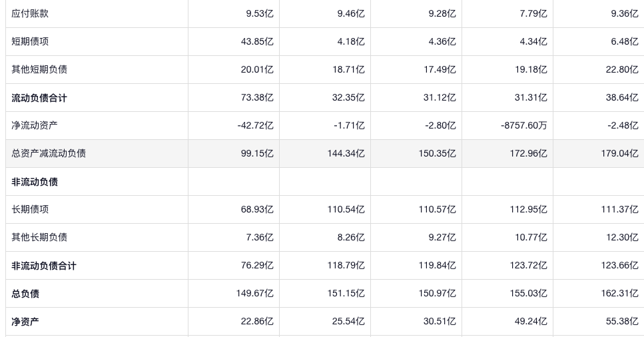Click the 22.80亿 other short-term liabilities cell
Image resolution: width=644 pixels, height=337 pixels.
[x=621, y=69]
